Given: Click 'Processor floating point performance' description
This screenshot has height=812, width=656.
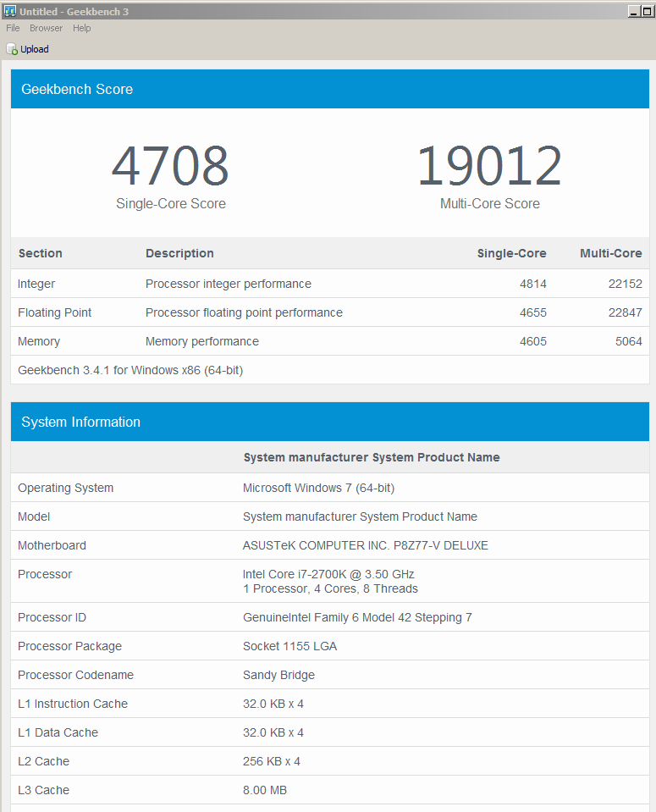Looking at the screenshot, I should coord(244,312).
